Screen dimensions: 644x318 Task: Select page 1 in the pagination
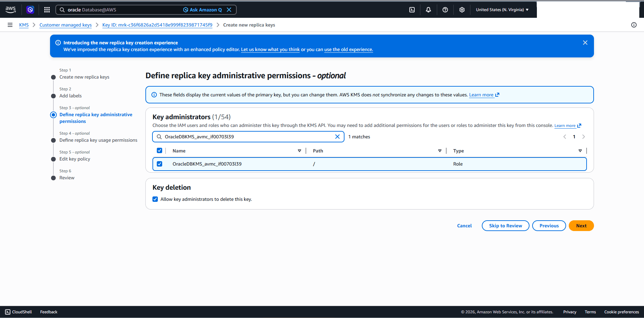point(574,137)
